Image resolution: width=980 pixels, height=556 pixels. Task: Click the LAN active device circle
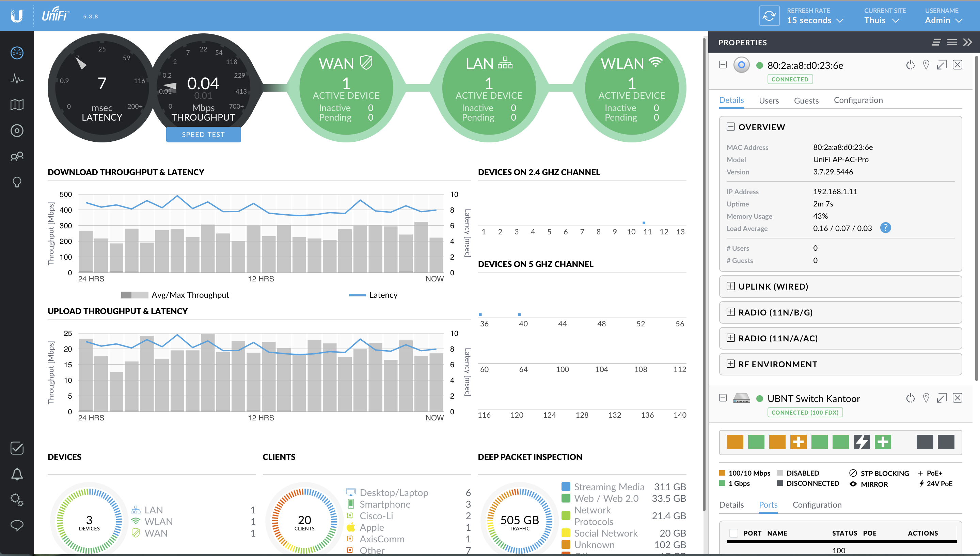tap(489, 88)
